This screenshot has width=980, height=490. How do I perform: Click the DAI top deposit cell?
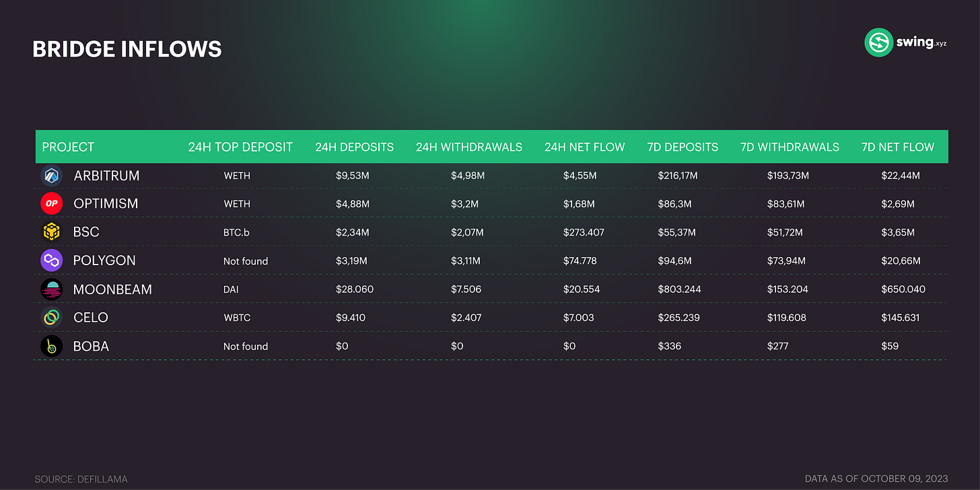(x=231, y=289)
